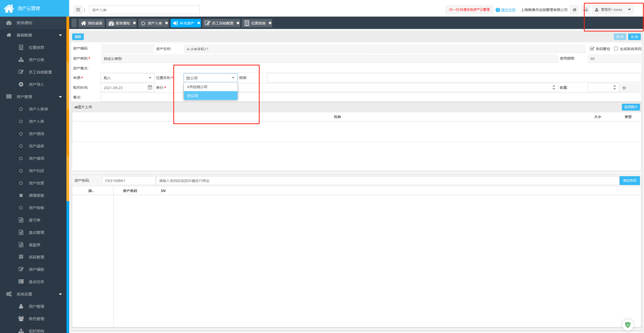This screenshot has width=644, height=333.
Task: Close the 位置信息 tab
Action: tap(270, 23)
